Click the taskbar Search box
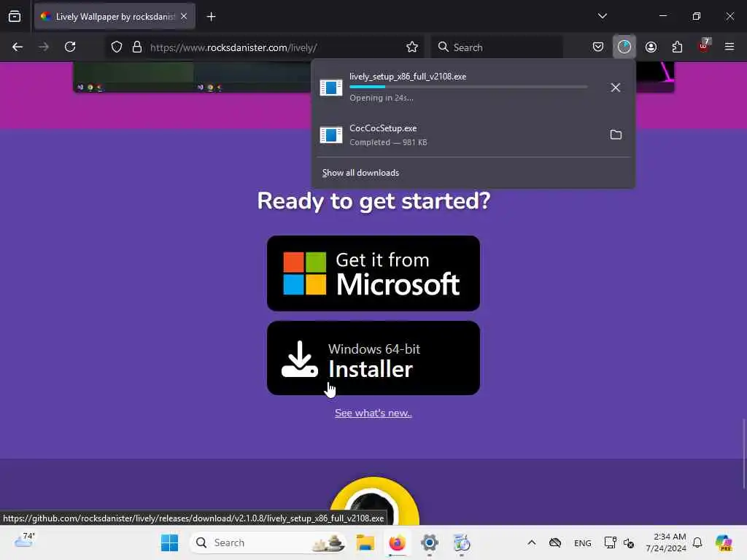The image size is (747, 560). coord(268,542)
